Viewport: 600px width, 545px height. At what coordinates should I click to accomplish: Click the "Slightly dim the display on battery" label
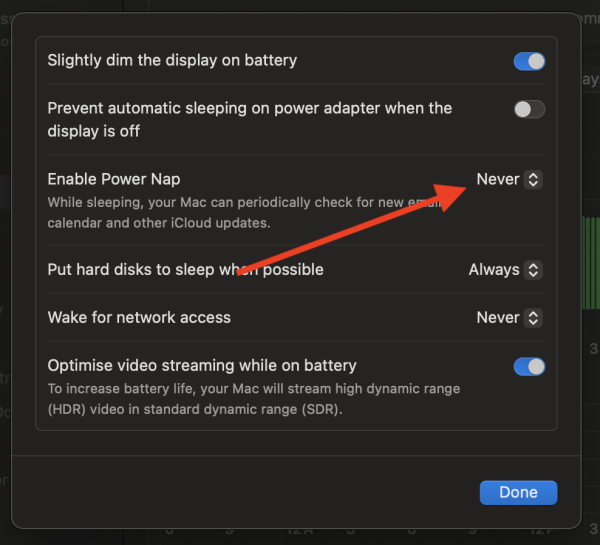172,60
